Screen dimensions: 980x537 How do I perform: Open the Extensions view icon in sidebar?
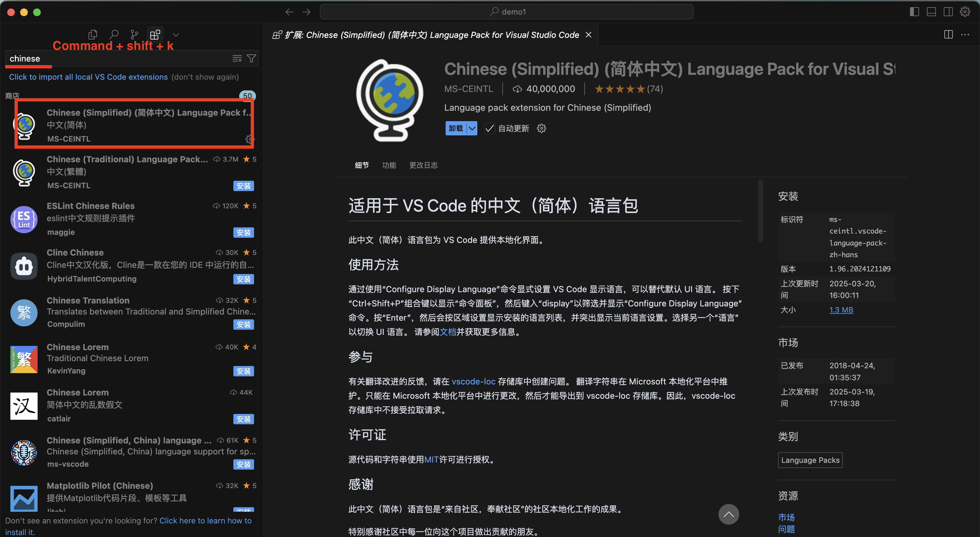coord(155,35)
